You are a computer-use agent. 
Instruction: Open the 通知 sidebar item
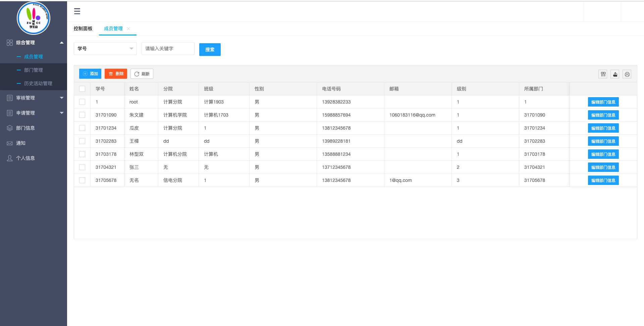pyautogui.click(x=34, y=143)
